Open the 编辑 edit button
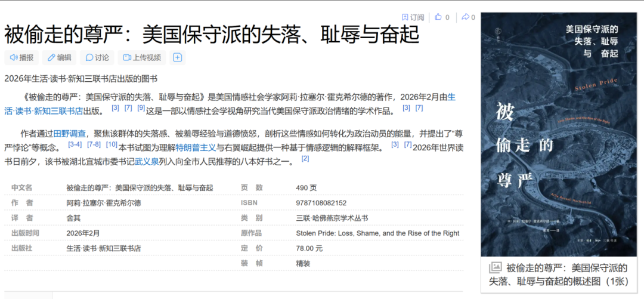Screen dimensions: 644x299 coord(59,57)
